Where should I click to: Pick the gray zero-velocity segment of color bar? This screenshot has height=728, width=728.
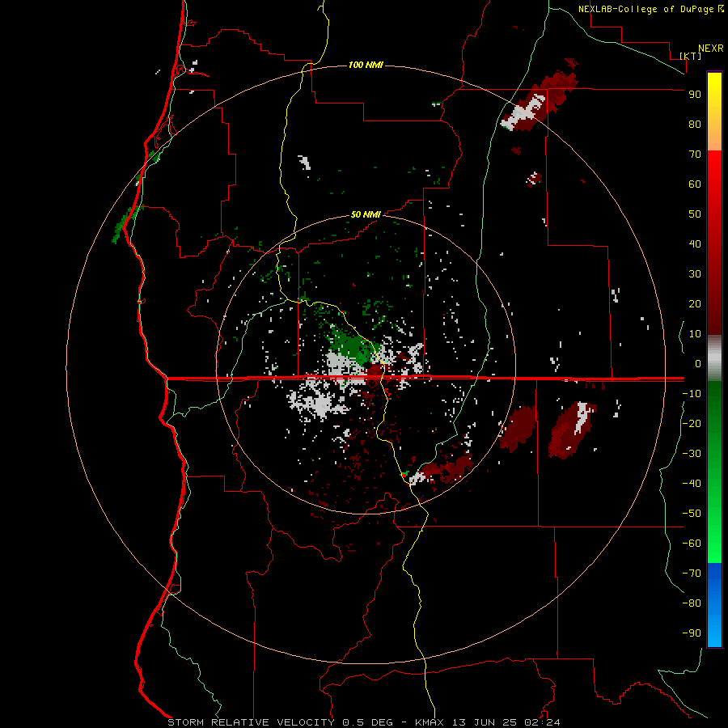(714, 360)
